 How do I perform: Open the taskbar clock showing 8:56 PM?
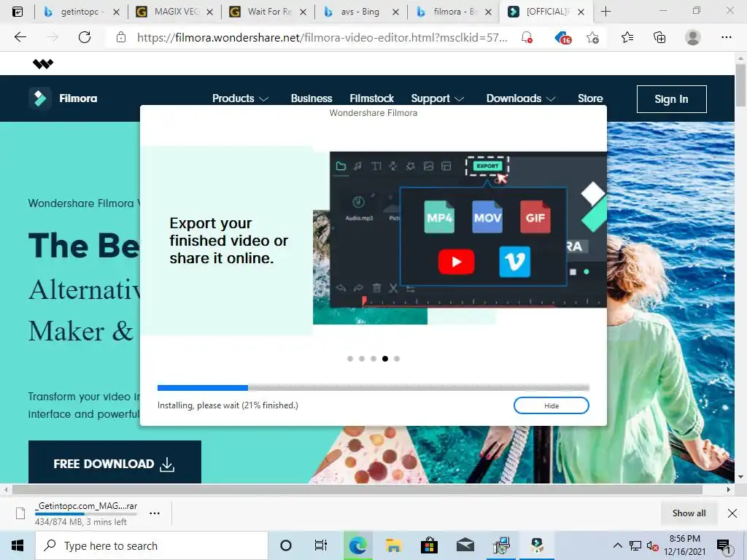point(684,545)
